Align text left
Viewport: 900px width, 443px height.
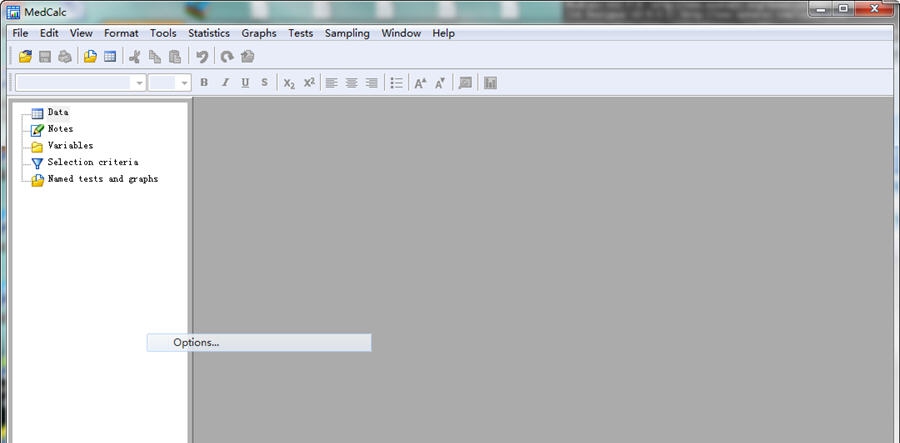pos(331,83)
